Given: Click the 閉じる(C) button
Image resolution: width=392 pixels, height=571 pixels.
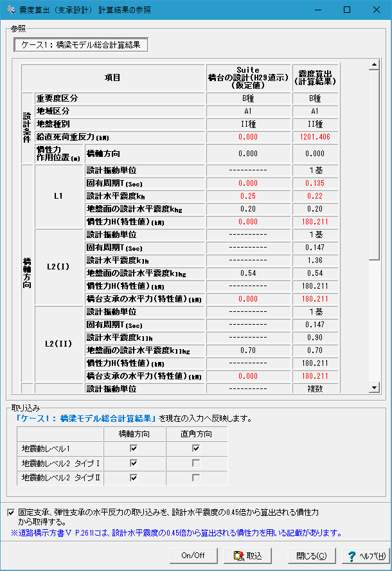Looking at the screenshot, I should coord(312,556).
